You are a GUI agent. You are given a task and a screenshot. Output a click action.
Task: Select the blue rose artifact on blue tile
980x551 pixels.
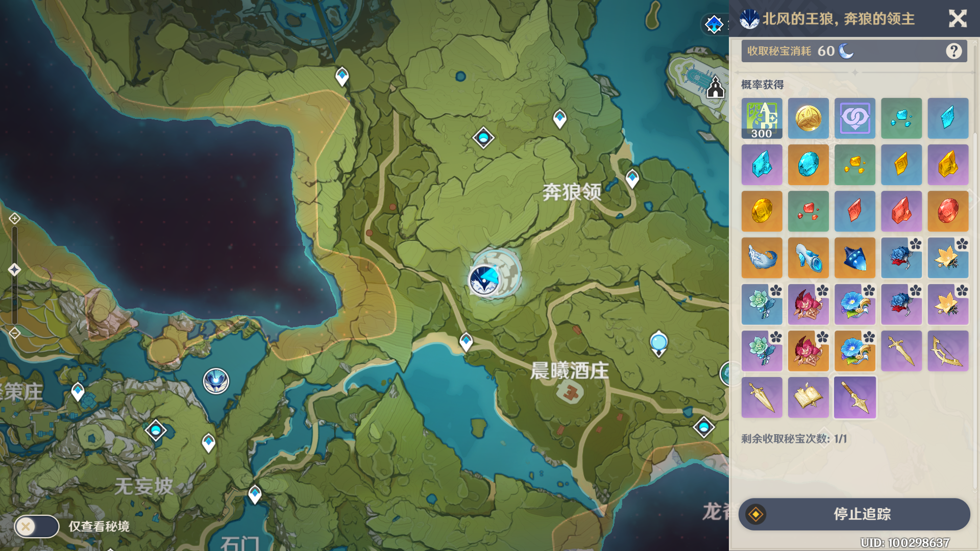pyautogui.click(x=901, y=258)
